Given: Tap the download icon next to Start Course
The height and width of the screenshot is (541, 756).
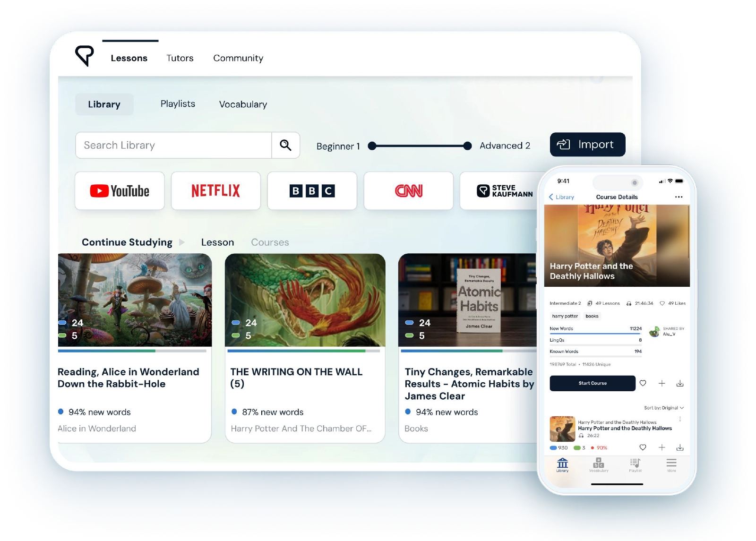Looking at the screenshot, I should [680, 384].
